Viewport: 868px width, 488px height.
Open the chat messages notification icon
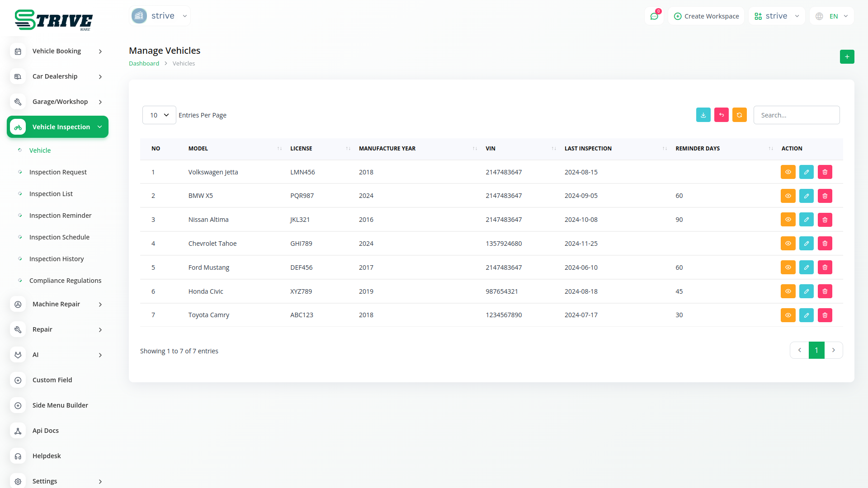(x=654, y=16)
